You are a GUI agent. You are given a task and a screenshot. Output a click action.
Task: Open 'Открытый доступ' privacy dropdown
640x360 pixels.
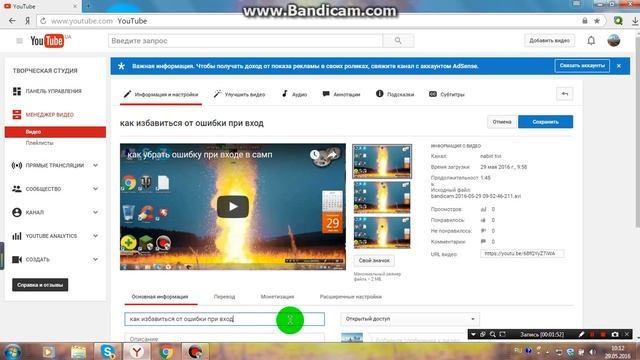(x=410, y=319)
